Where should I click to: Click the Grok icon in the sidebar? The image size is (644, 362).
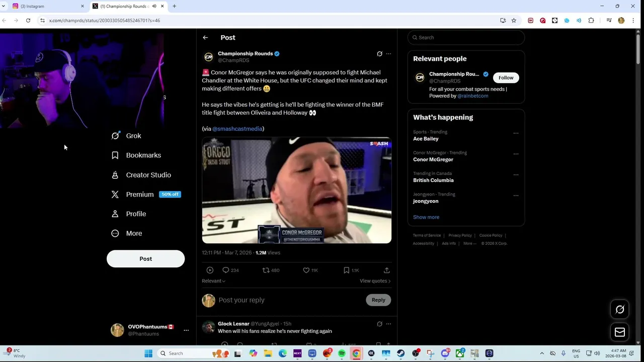click(x=115, y=136)
